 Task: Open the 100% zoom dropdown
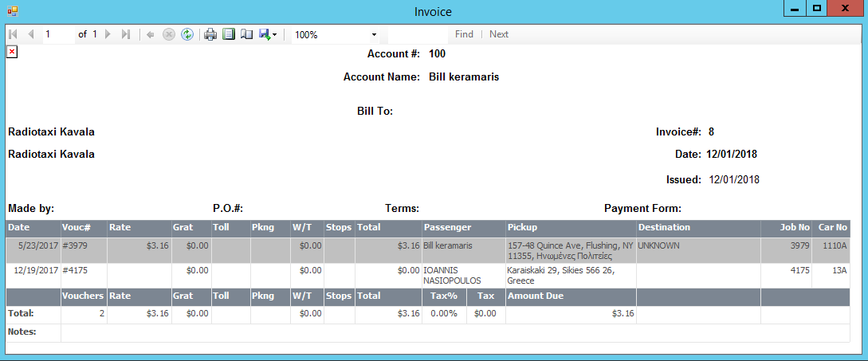pyautogui.click(x=374, y=35)
